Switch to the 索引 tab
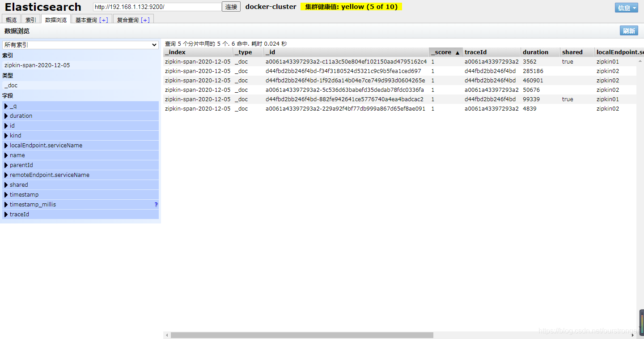The image size is (644, 339). coord(31,20)
